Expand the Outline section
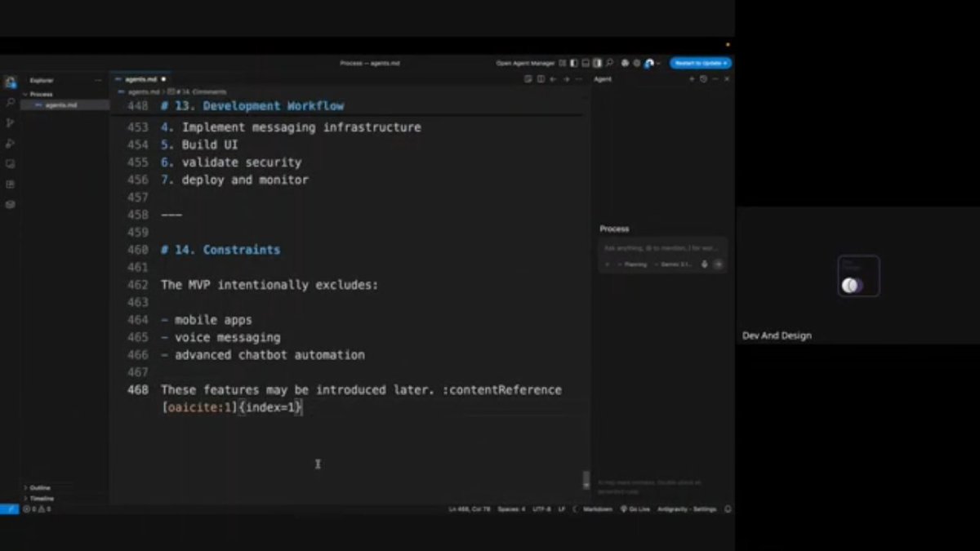 click(39, 487)
